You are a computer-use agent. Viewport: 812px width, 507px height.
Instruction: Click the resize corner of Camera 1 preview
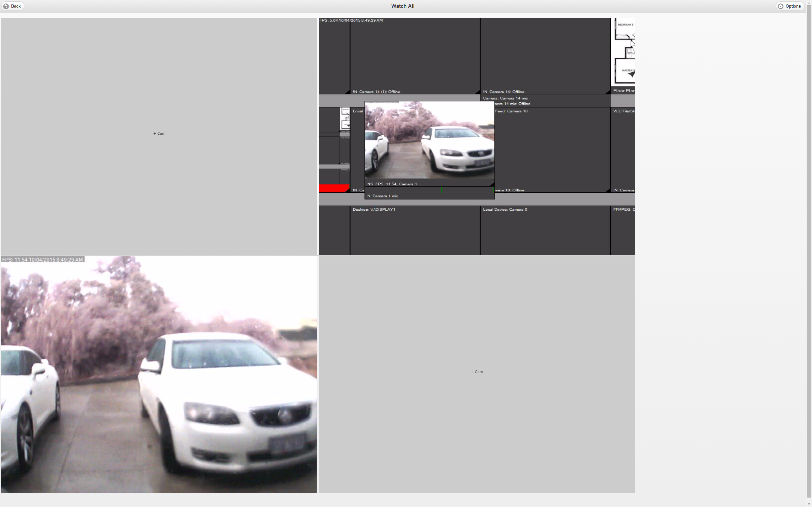(x=492, y=184)
